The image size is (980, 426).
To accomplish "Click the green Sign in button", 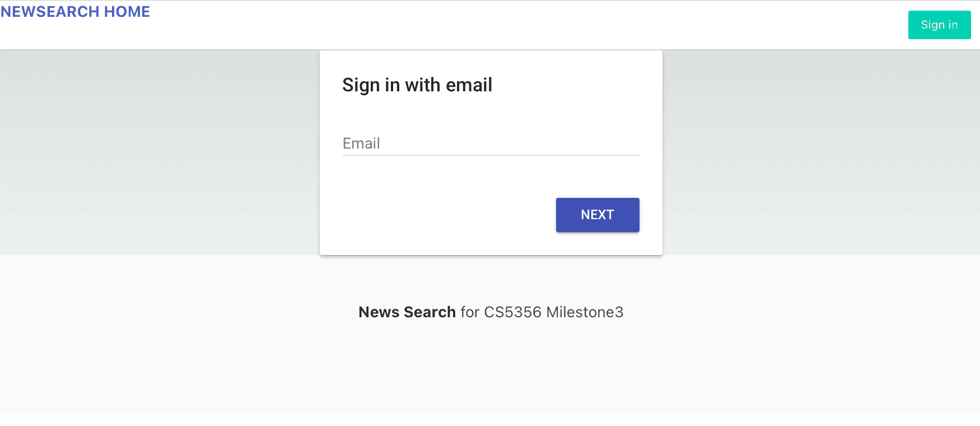I will coord(939,25).
